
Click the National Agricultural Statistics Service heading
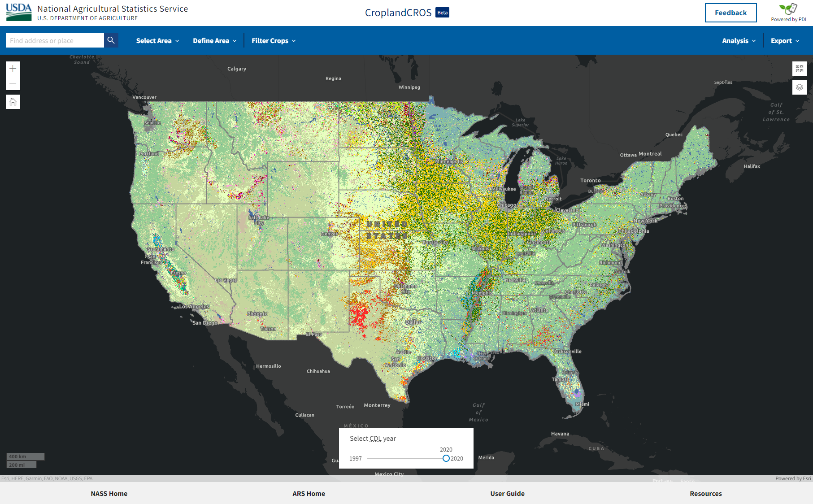click(x=113, y=9)
